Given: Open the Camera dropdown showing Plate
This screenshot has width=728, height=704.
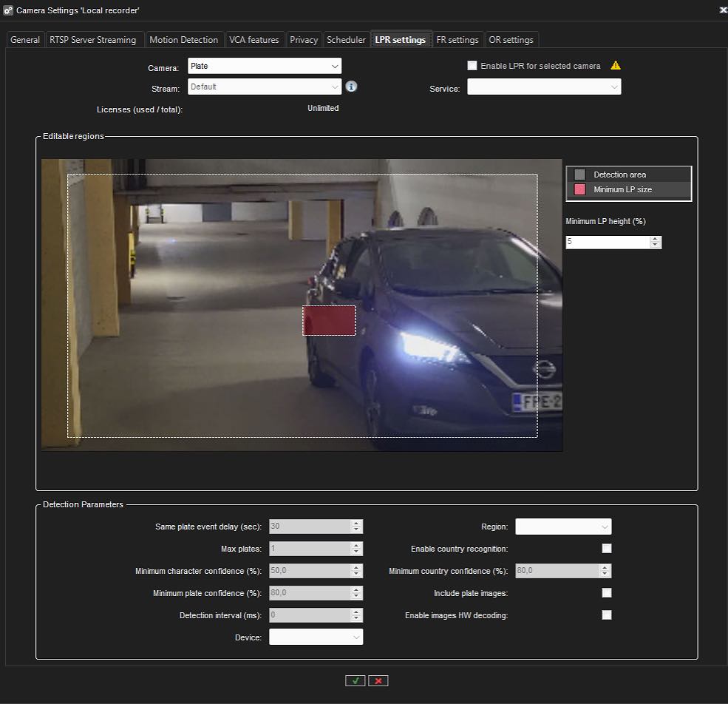Looking at the screenshot, I should coord(265,66).
